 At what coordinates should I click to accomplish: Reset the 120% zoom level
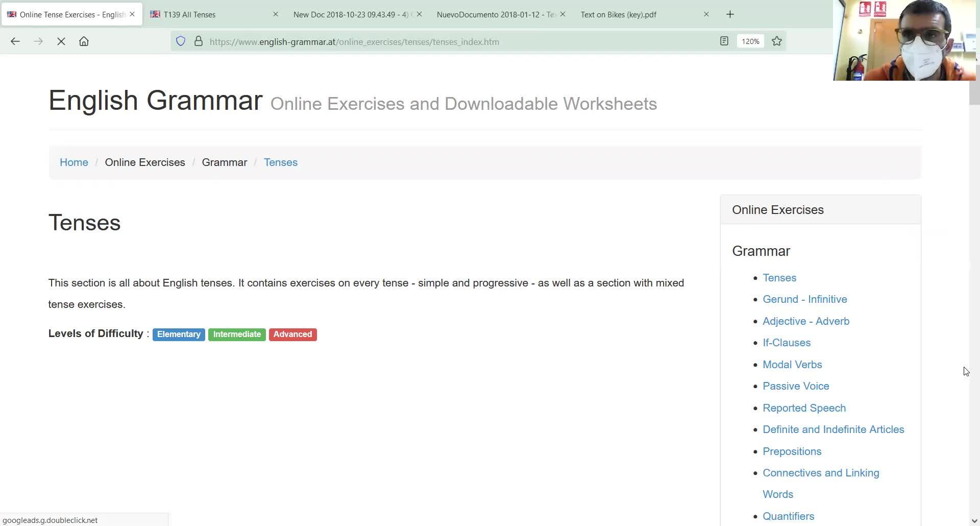750,41
